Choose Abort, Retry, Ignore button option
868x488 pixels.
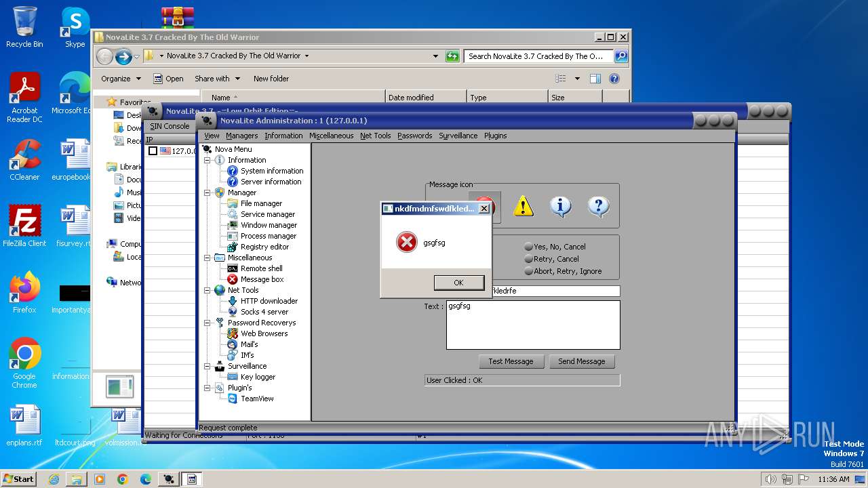[x=563, y=271]
